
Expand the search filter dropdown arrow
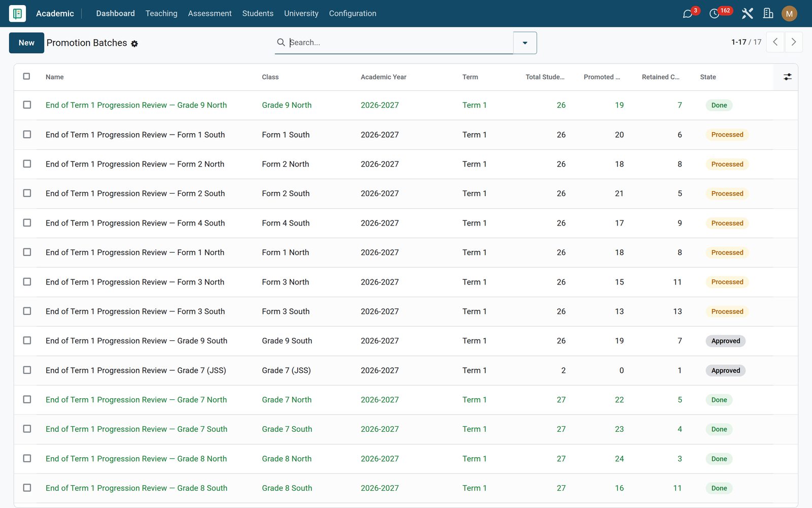[525, 43]
